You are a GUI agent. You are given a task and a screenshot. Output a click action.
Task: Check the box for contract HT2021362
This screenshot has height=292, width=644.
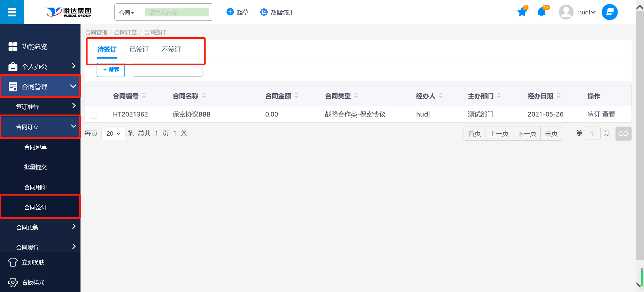tap(94, 115)
